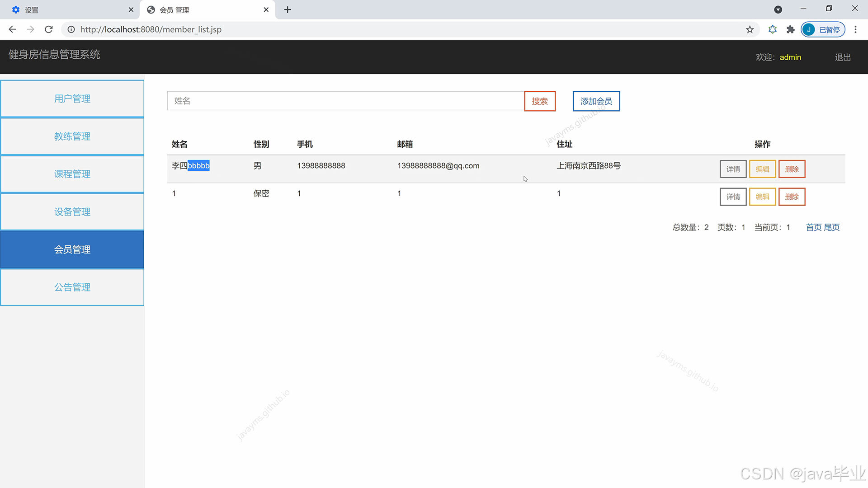View site information icon in address bar
The image size is (868, 488).
71,29
